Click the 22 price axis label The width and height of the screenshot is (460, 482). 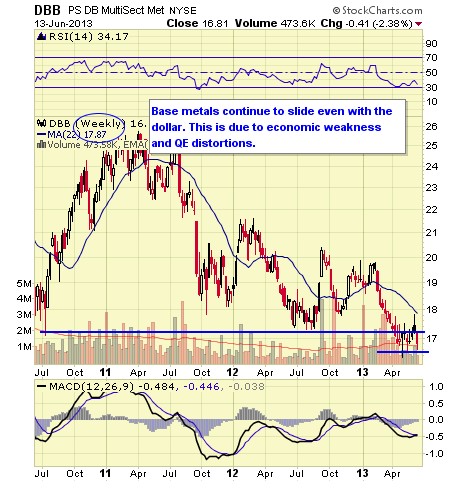coord(432,210)
